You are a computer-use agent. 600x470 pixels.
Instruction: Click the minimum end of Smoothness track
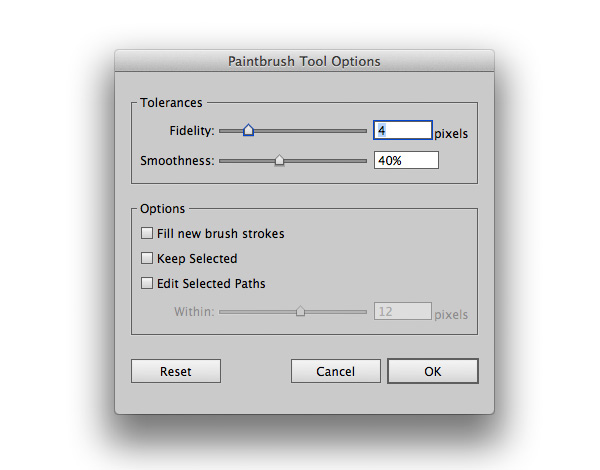click(x=222, y=161)
